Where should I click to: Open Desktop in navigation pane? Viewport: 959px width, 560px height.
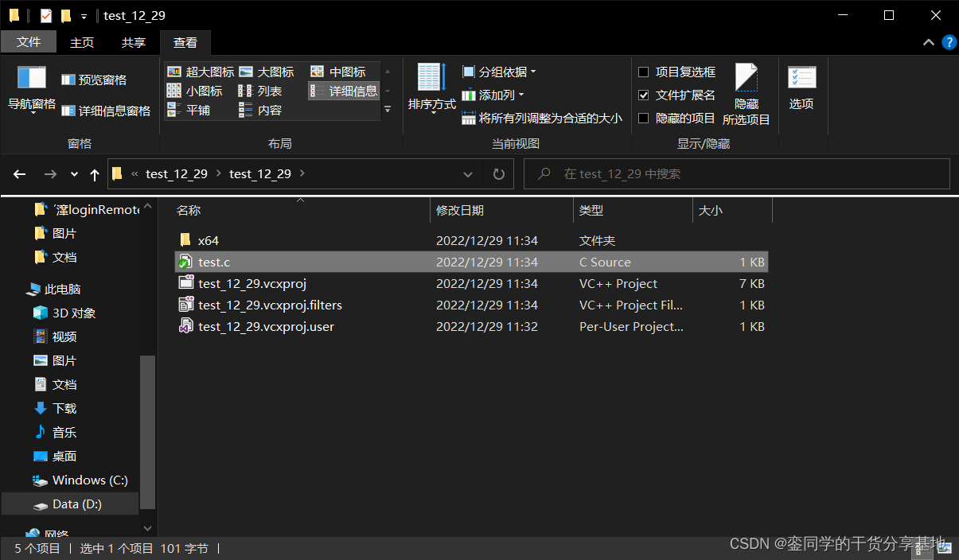pyautogui.click(x=55, y=456)
